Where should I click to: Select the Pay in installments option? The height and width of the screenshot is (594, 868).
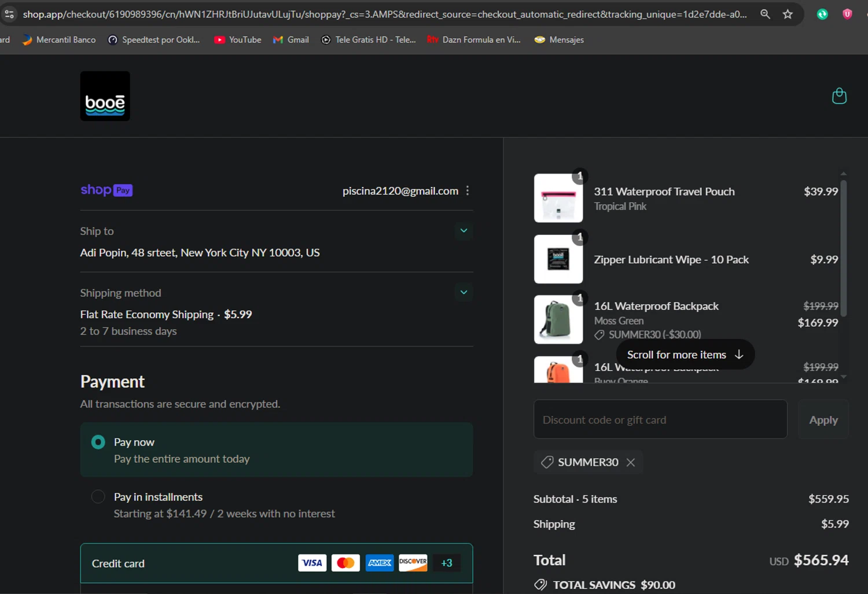pos(98,497)
